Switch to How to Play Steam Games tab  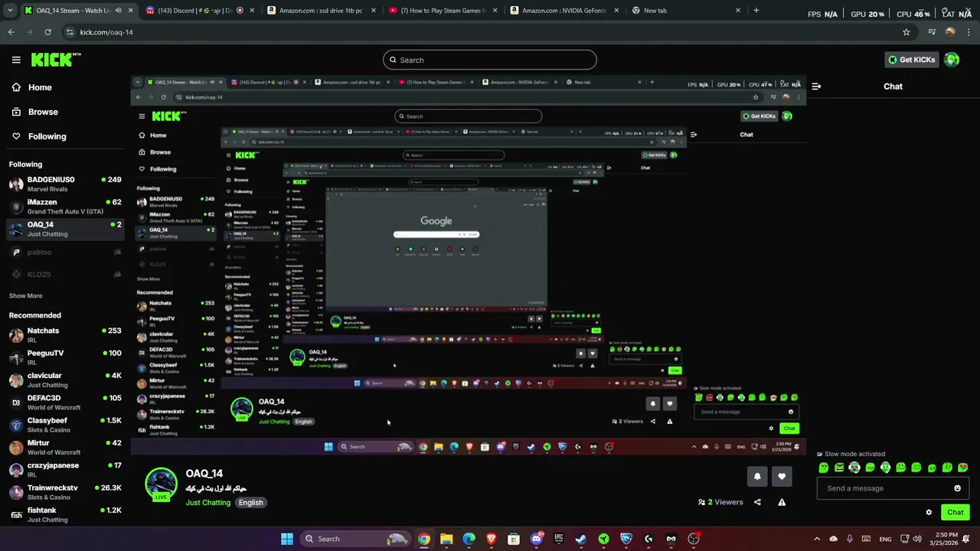coord(443,11)
